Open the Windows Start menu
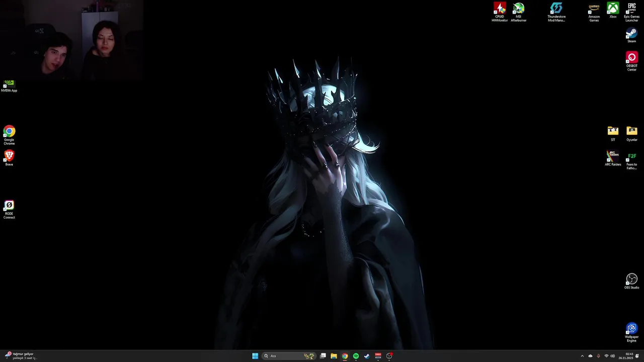 coord(255,356)
